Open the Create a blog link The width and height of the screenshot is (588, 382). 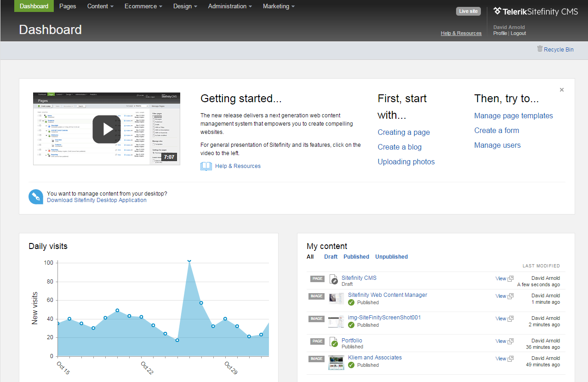click(x=400, y=147)
